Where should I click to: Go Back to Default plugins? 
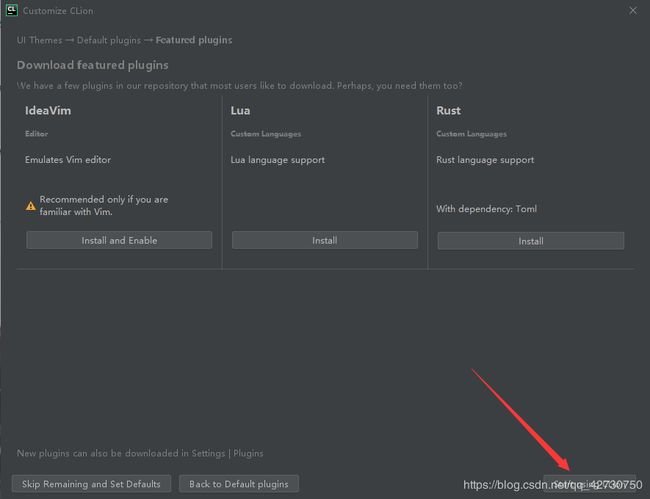[x=239, y=484]
